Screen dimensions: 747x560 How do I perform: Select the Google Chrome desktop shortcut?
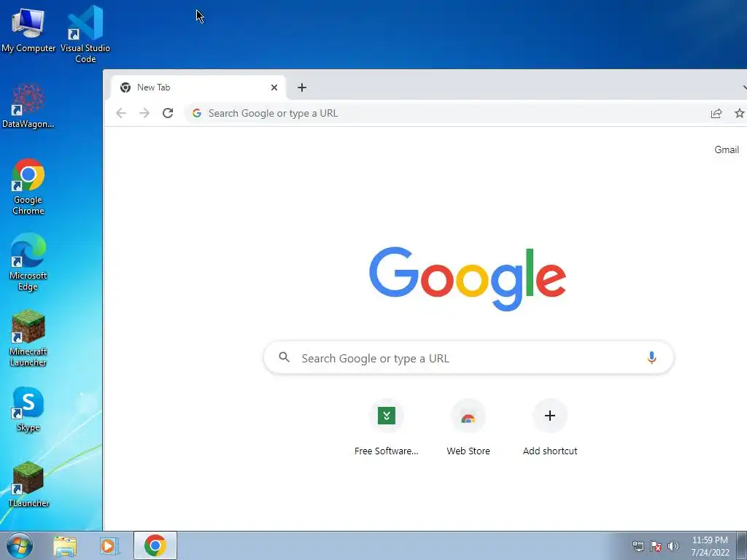(28, 186)
